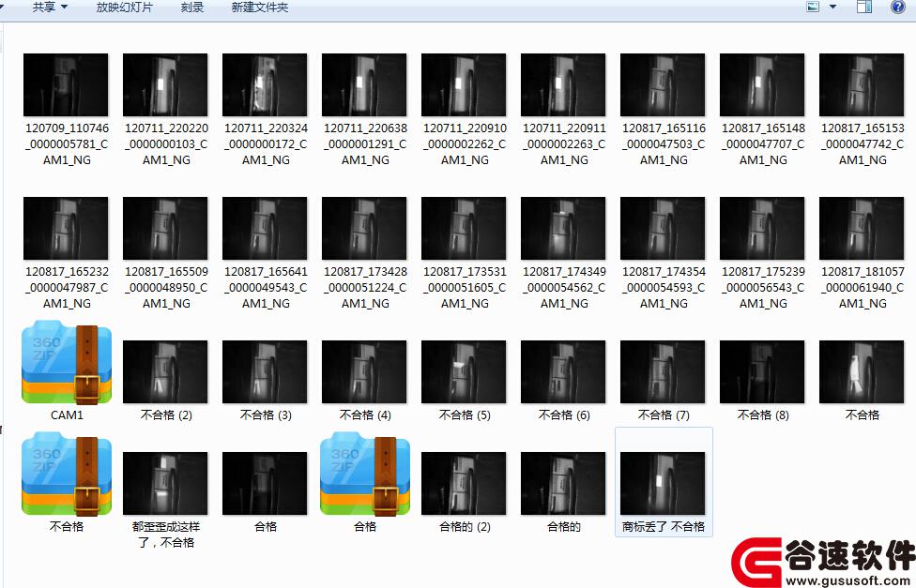916x588 pixels.
Task: Select thumbnail 120711_220910_0000002262
Action: [x=464, y=84]
